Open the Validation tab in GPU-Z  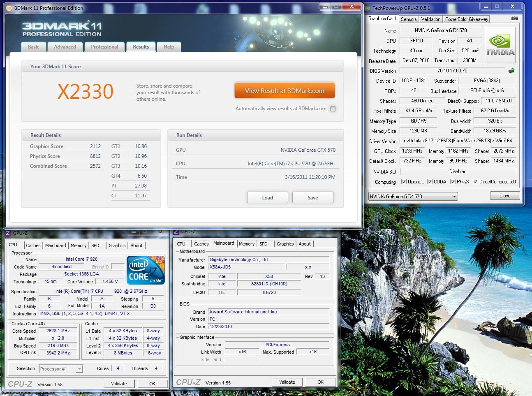pos(431,19)
